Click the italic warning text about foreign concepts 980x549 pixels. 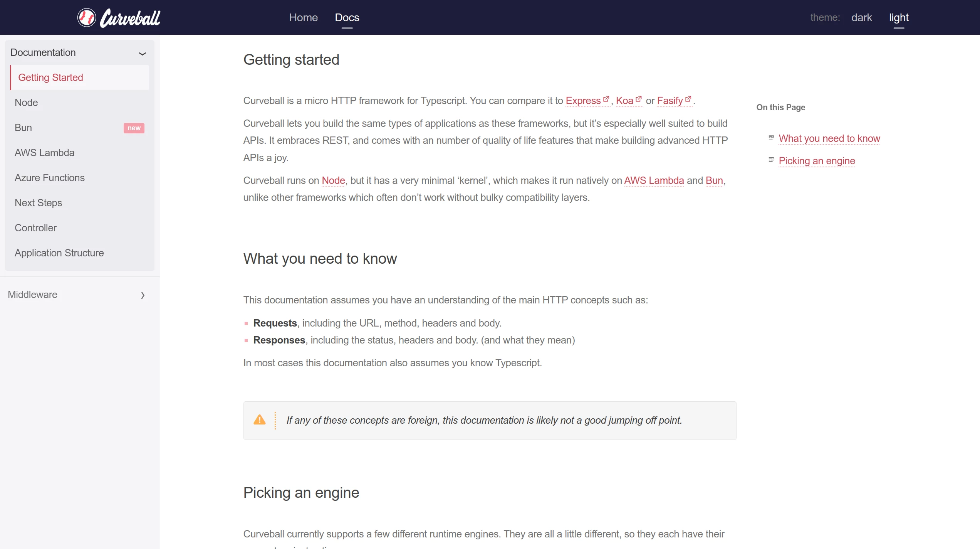[x=484, y=420]
